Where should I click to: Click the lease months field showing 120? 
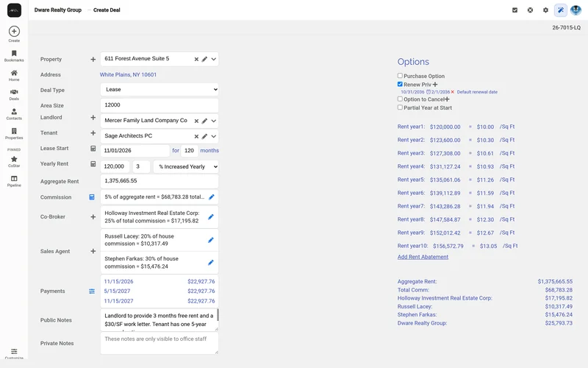[x=189, y=151]
